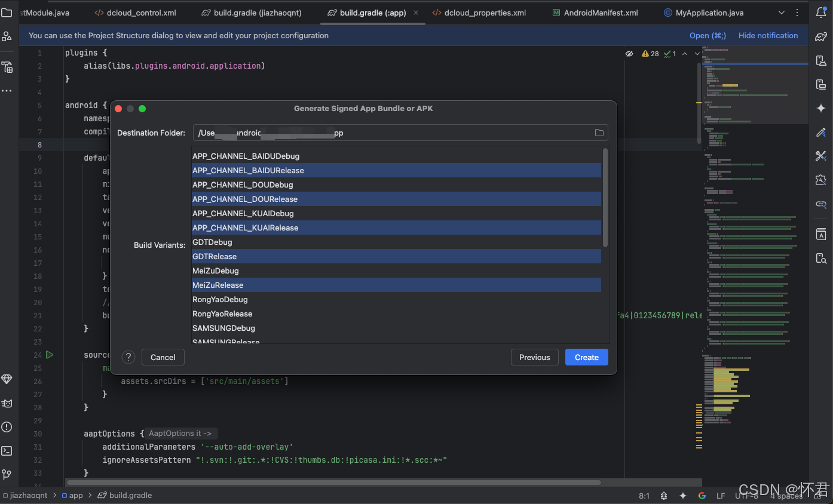Click the 8:1 cursor position indicator

click(x=644, y=496)
